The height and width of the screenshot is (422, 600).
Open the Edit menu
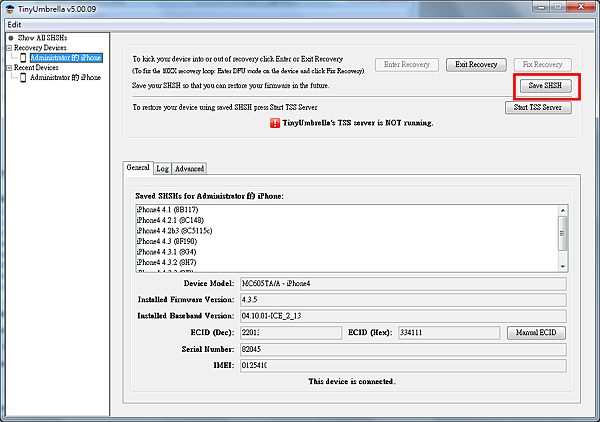coord(14,24)
